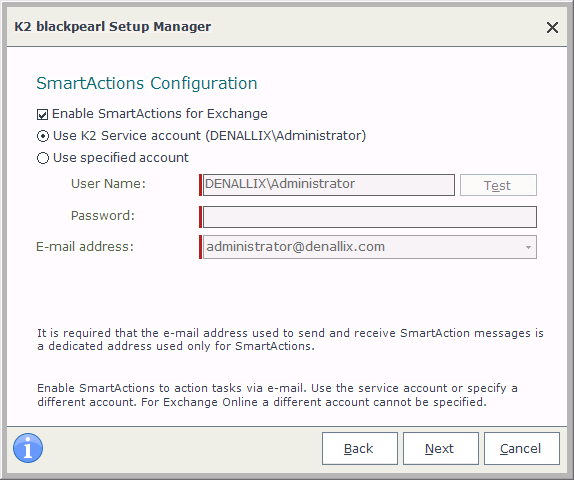Click the dedicated address requirement note
The width and height of the screenshot is (574, 480).
coord(290,339)
